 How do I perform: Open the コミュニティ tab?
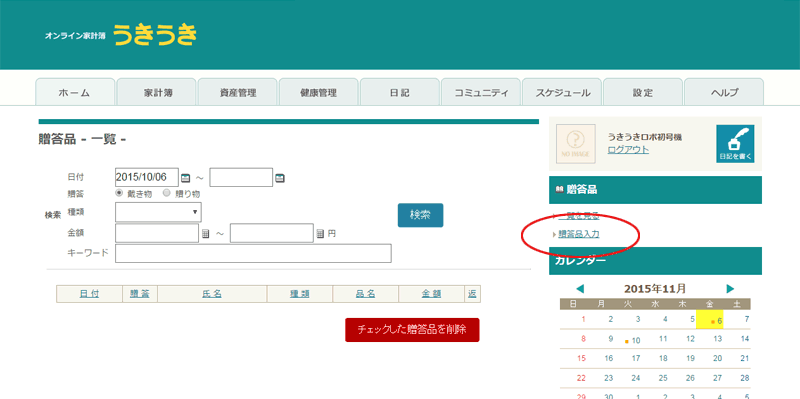[481, 92]
